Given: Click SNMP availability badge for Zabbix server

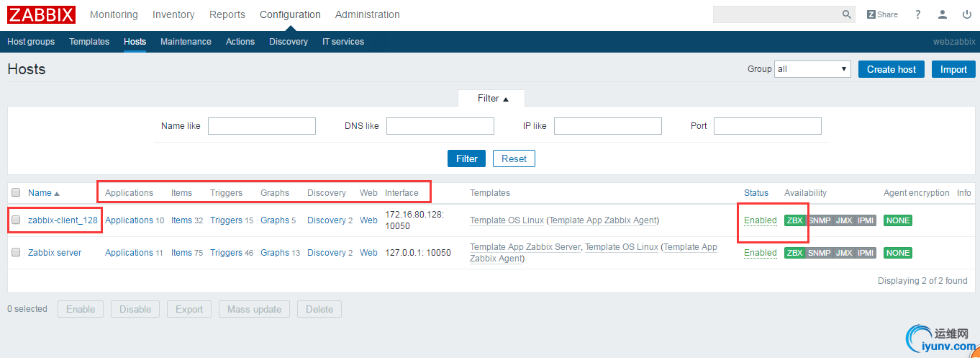Looking at the screenshot, I should coord(819,253).
